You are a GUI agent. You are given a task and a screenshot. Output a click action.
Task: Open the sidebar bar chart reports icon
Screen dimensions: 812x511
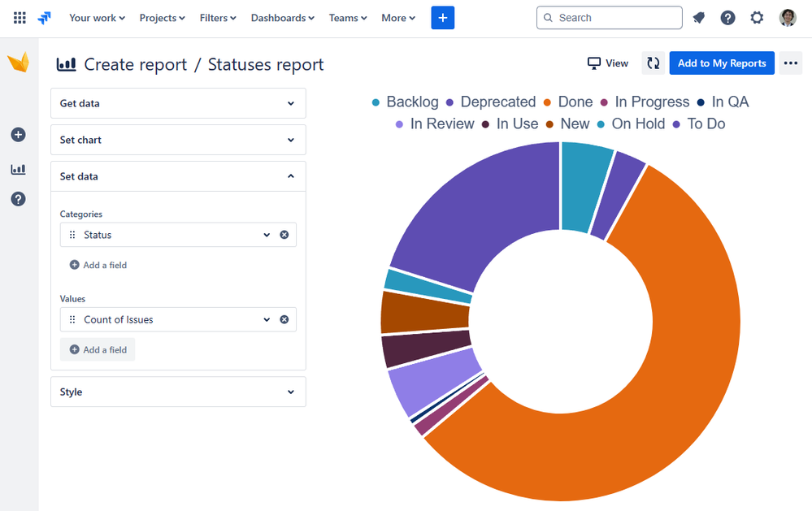(x=18, y=169)
